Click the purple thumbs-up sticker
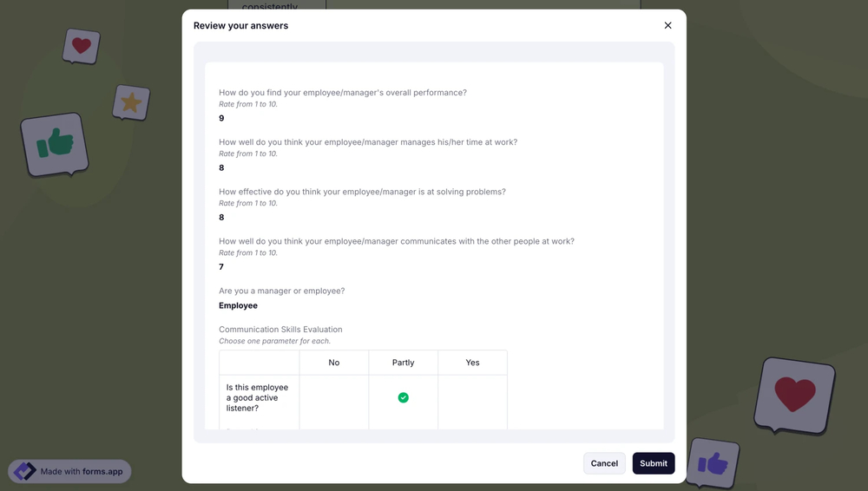 pos(713,463)
